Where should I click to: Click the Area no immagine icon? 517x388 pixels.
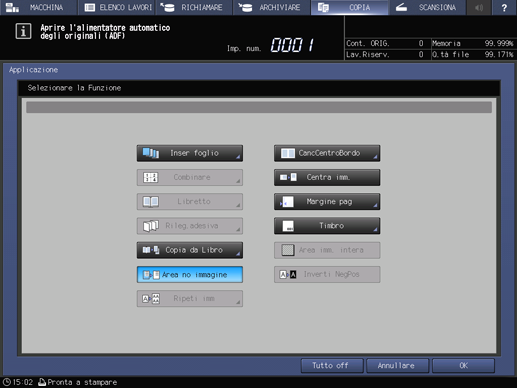(151, 275)
